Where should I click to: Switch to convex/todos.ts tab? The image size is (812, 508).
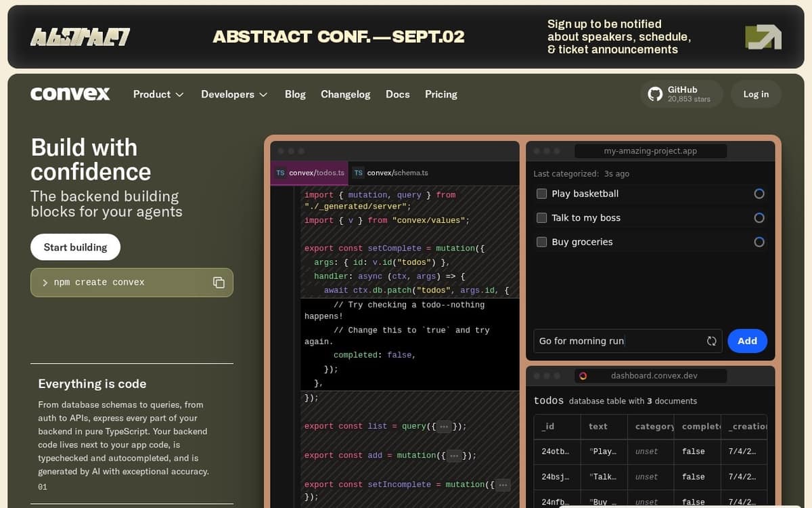click(x=309, y=173)
